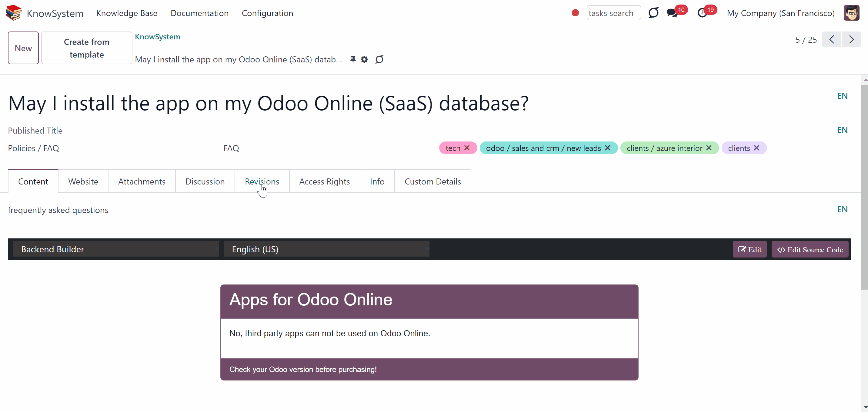The image size is (868, 412).
Task: Open the user avatar menu
Action: point(852,13)
